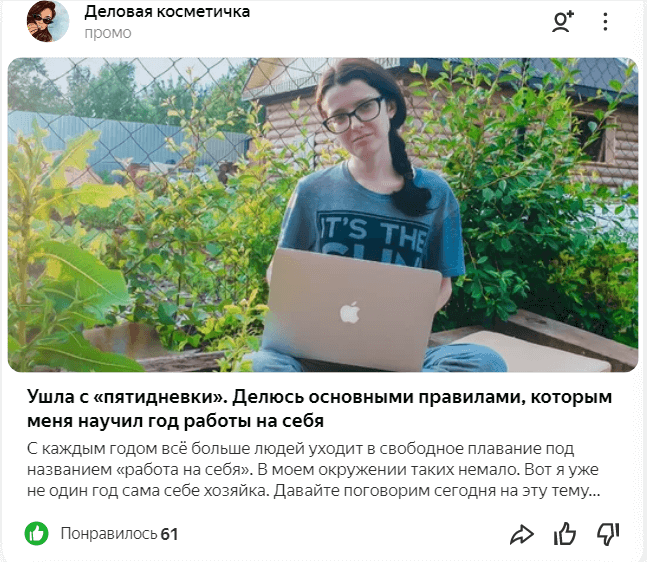Click the ellipsis at the snippet end

pyautogui.click(x=594, y=493)
